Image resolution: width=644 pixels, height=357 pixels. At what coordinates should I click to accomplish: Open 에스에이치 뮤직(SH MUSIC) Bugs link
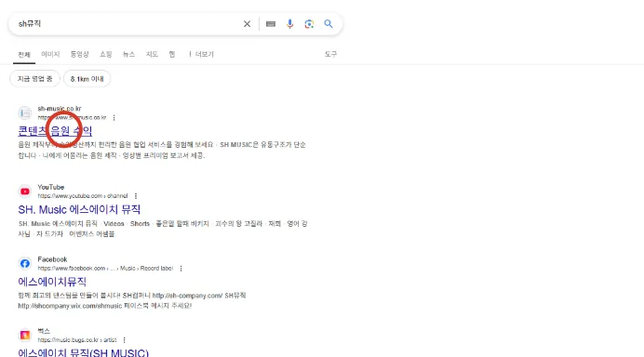click(x=84, y=352)
